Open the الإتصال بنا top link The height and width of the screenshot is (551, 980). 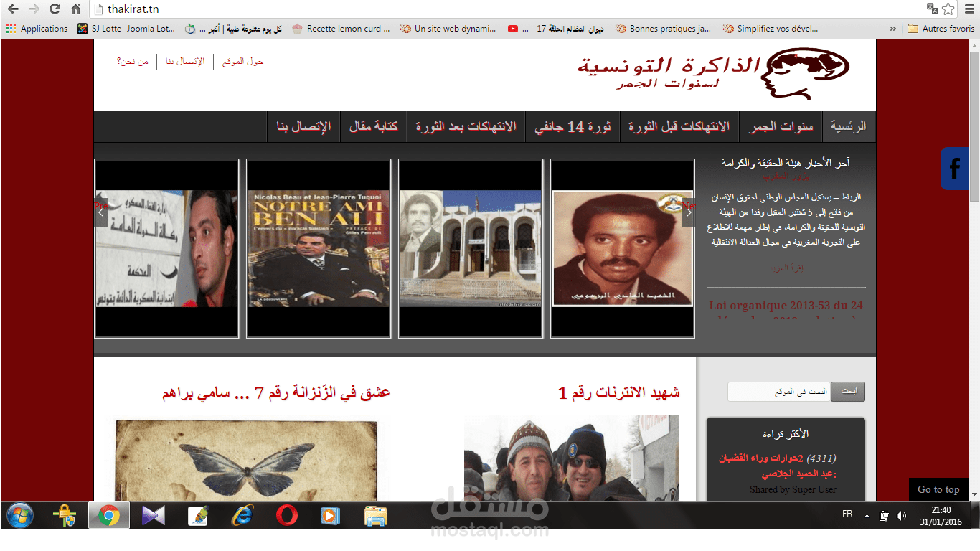pyautogui.click(x=185, y=61)
